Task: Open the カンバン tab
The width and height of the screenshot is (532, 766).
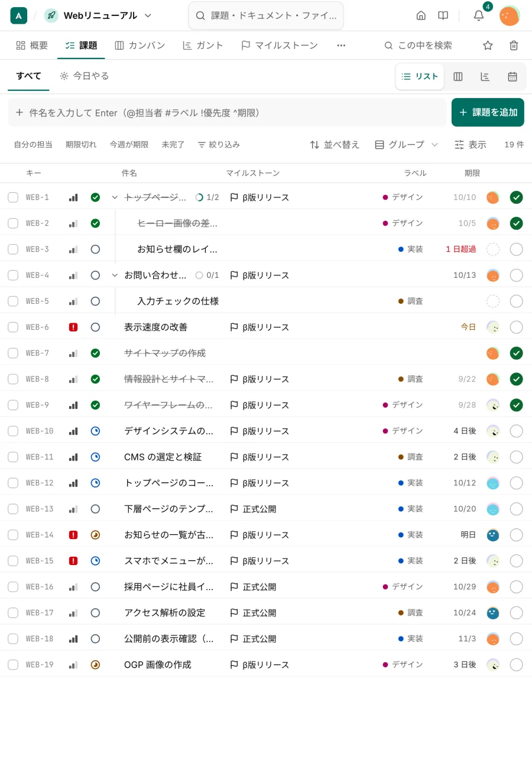Action: coord(140,45)
